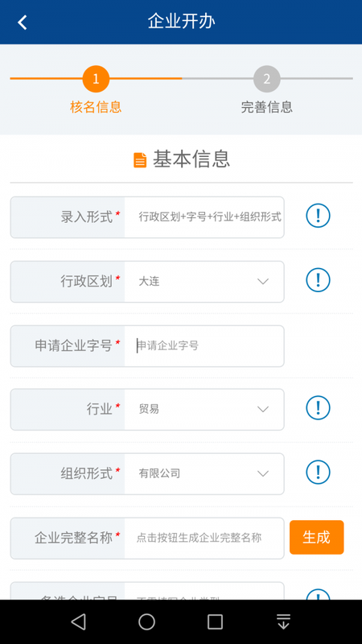Screen dimensions: 362x644
Task: Tap info icon beside 组织形式
Action: 318,473
